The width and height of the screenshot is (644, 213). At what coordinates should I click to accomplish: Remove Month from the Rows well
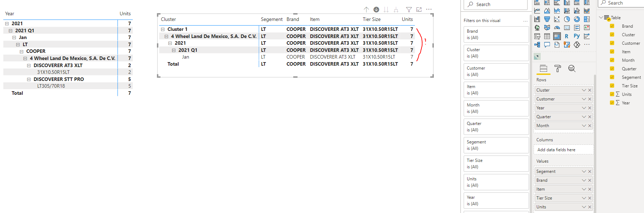590,126
